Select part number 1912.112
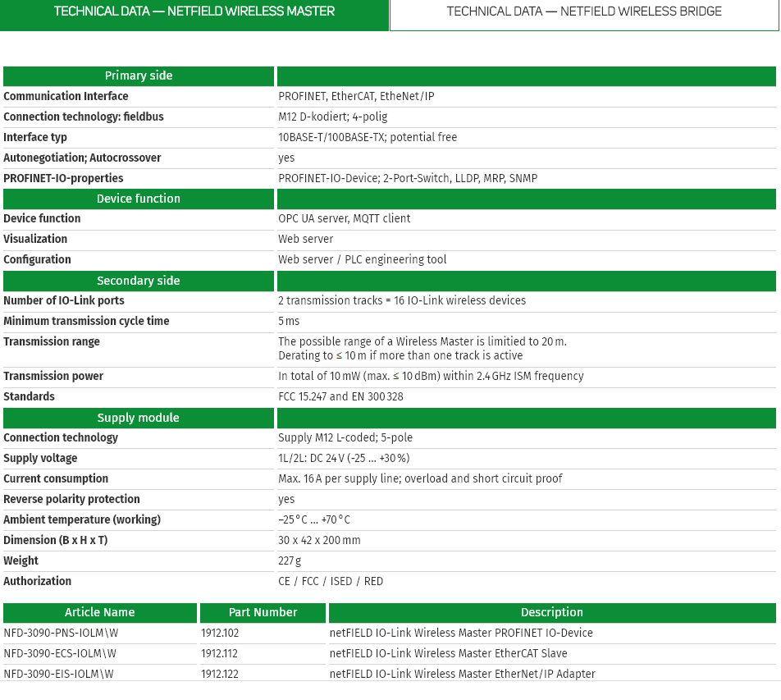This screenshot has height=700, width=781. [x=219, y=654]
